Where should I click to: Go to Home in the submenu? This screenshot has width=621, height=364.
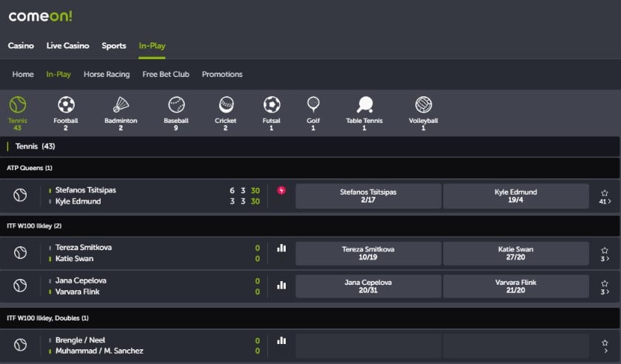[23, 75]
